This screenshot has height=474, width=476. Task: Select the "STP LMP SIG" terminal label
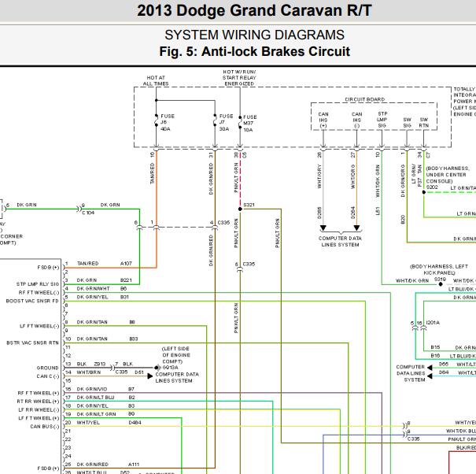(x=382, y=120)
